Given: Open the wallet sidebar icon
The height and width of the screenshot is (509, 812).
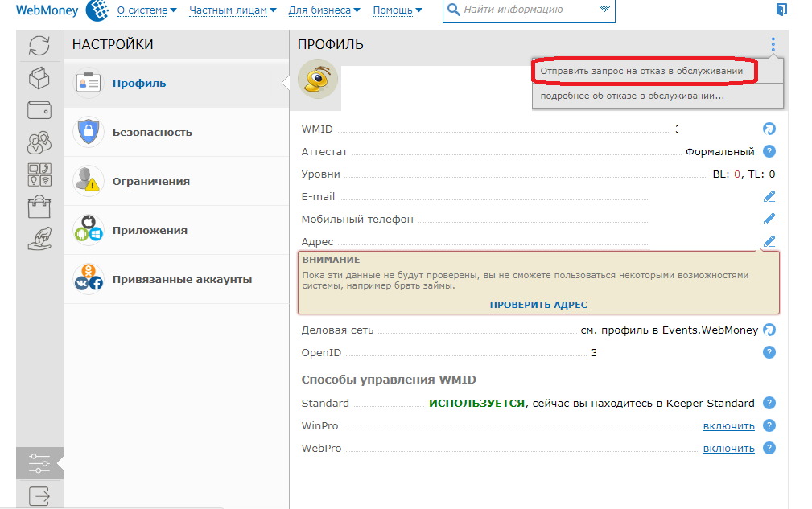Looking at the screenshot, I should point(39,110).
